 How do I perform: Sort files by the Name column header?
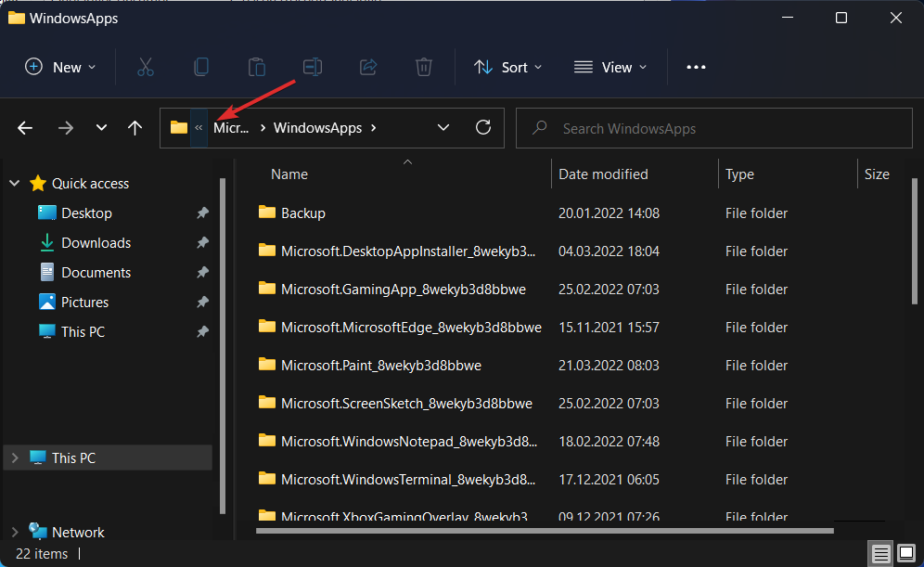click(x=289, y=174)
